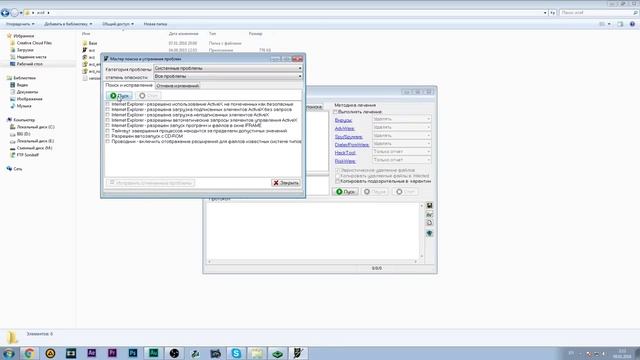Viewport: 640px width, 360px height.
Task: Check the ActiveX 'не помеченных как безопасные' problem
Action: coord(108,104)
